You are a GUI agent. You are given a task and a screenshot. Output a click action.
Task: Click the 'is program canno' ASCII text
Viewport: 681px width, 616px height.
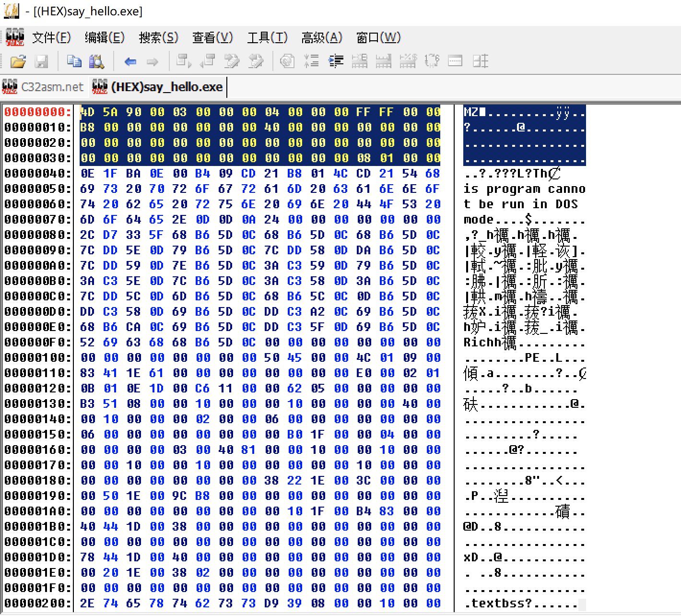click(525, 189)
